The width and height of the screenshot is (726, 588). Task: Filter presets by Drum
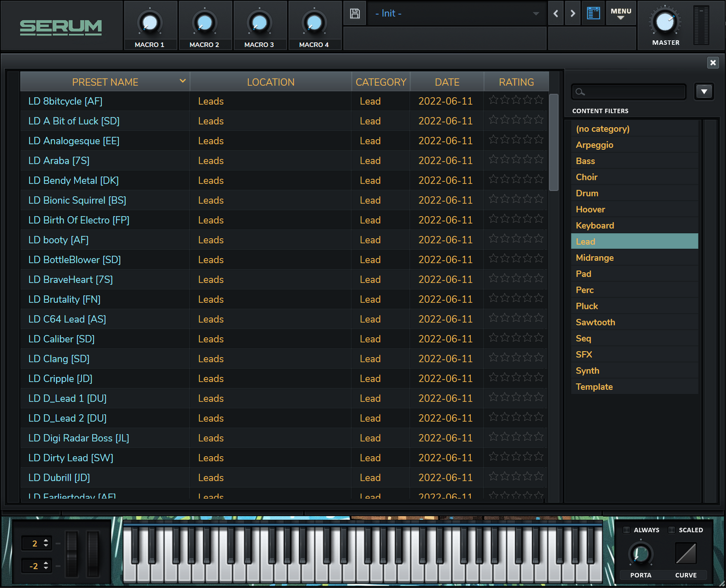coord(635,193)
